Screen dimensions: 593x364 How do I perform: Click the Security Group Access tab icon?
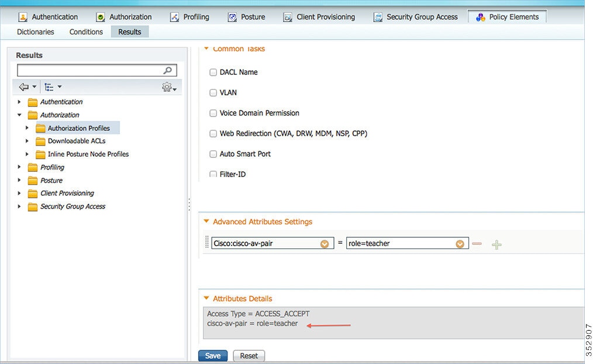coord(378,17)
